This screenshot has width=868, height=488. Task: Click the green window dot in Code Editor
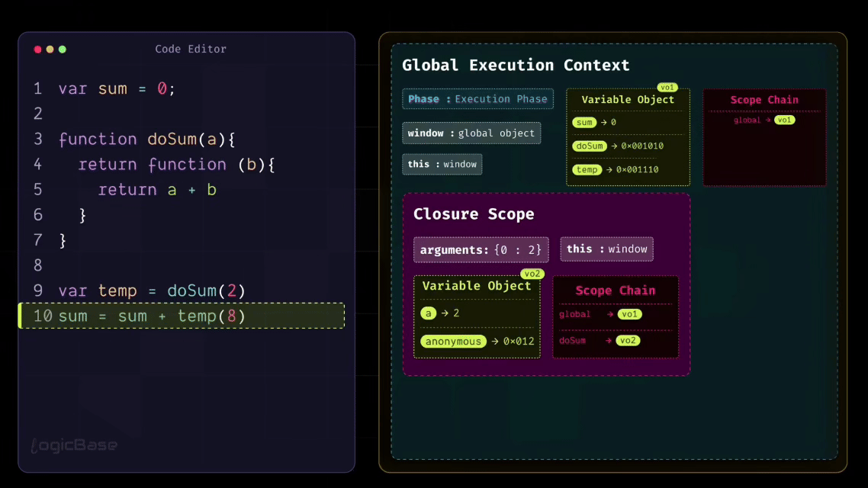tap(63, 50)
